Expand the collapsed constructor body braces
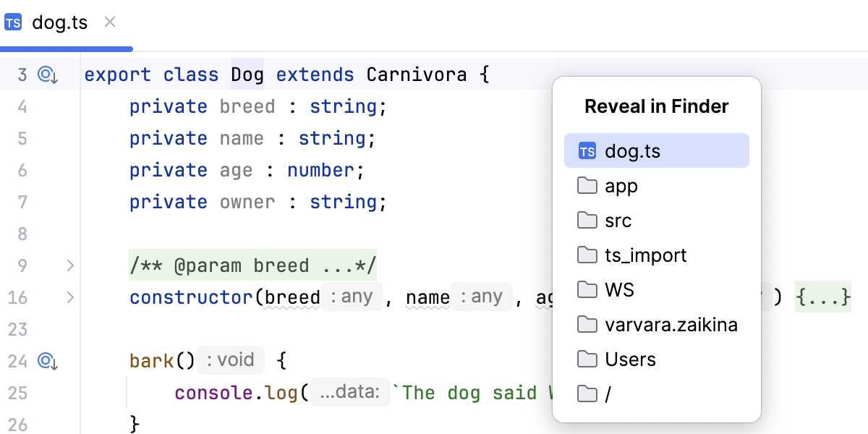This screenshot has width=868, height=434. [823, 297]
